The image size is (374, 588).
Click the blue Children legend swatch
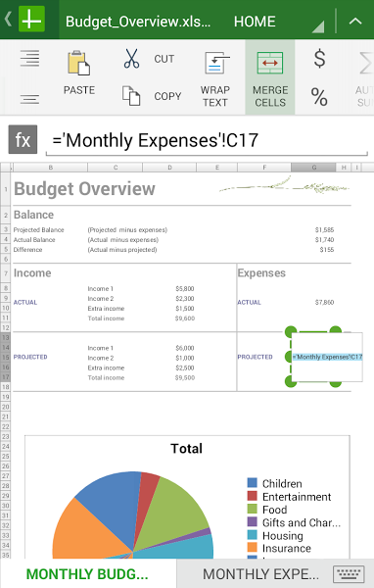coord(253,483)
